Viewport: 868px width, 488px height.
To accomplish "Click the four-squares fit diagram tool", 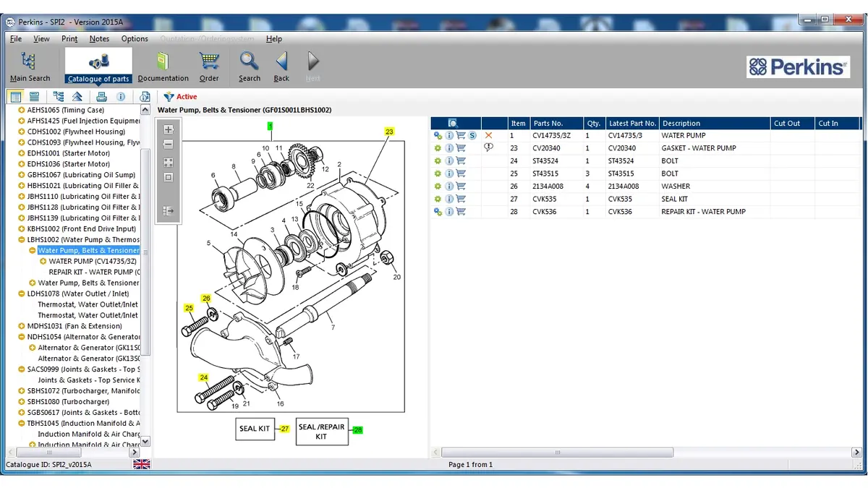I will point(169,163).
